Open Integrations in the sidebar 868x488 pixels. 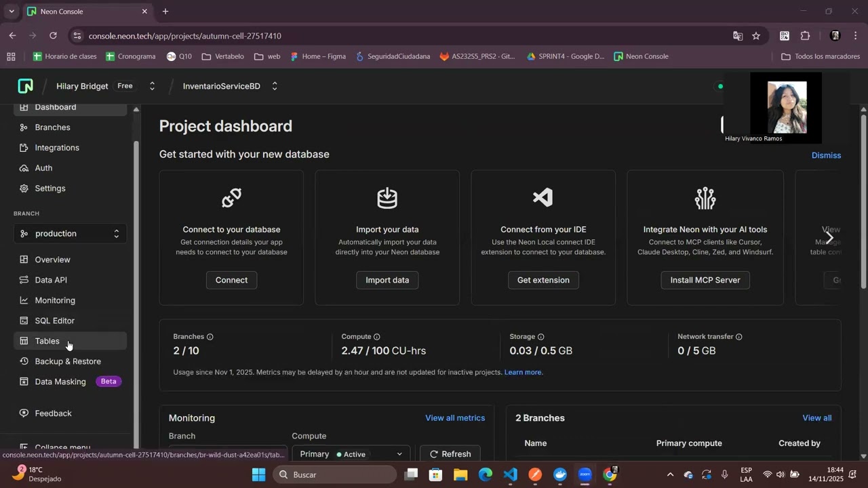57,148
